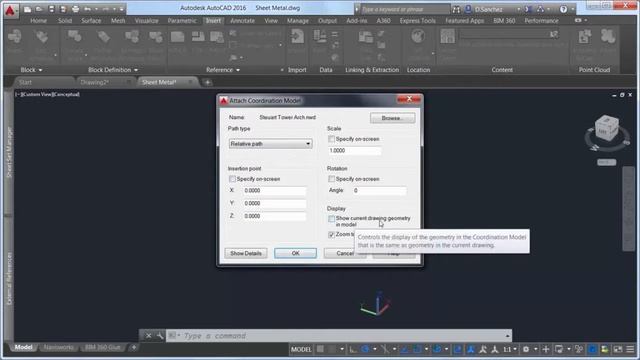Click the Import ribbon icon
Image resolution: width=640 pixels, height=360 pixels.
pyautogui.click(x=297, y=38)
